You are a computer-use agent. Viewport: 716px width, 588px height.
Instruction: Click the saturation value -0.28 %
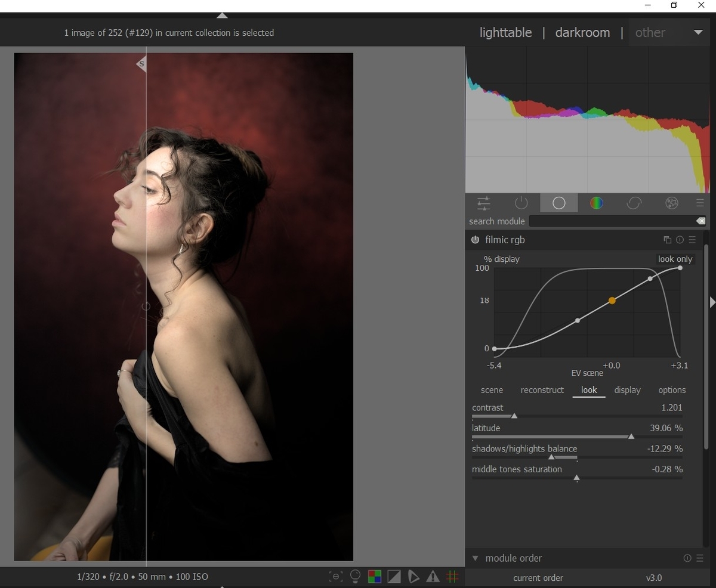[668, 469]
